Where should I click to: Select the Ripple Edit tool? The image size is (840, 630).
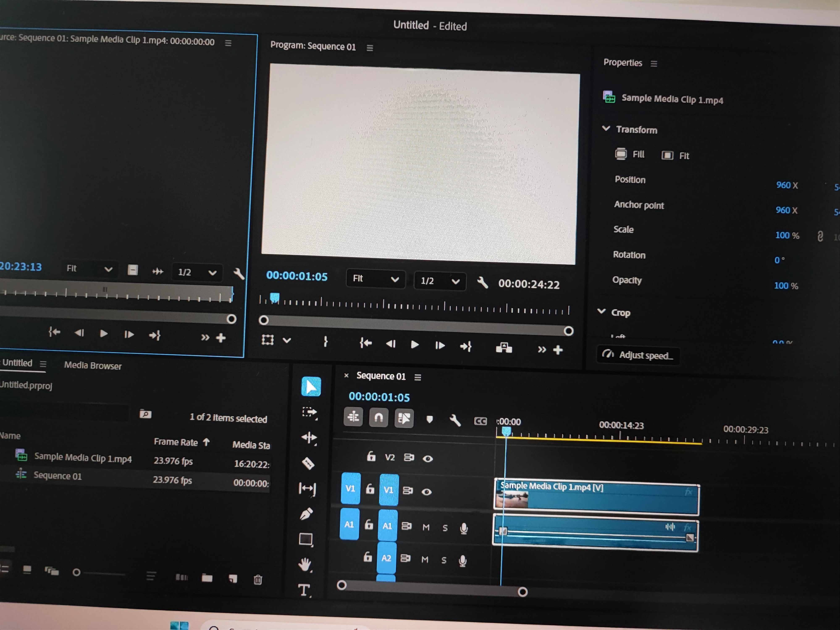309,437
